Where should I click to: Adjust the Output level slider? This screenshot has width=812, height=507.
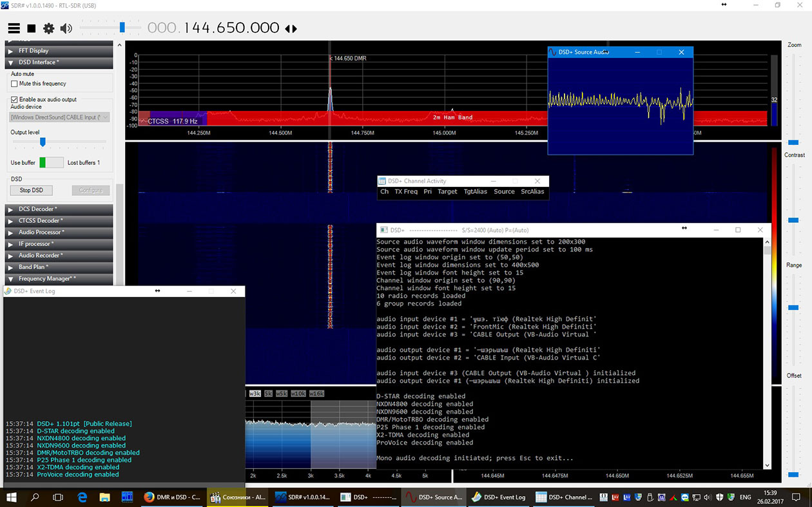tap(43, 142)
